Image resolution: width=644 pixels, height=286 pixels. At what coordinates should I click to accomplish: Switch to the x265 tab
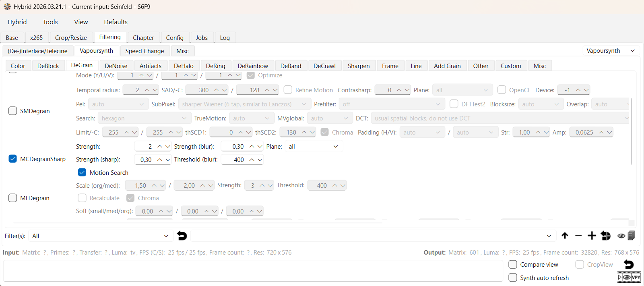36,37
